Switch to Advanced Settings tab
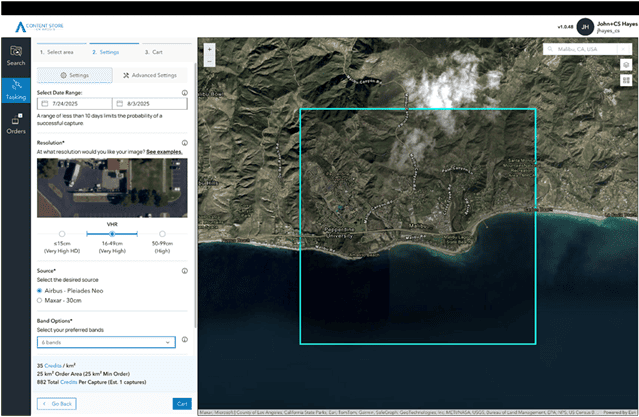 tap(150, 75)
